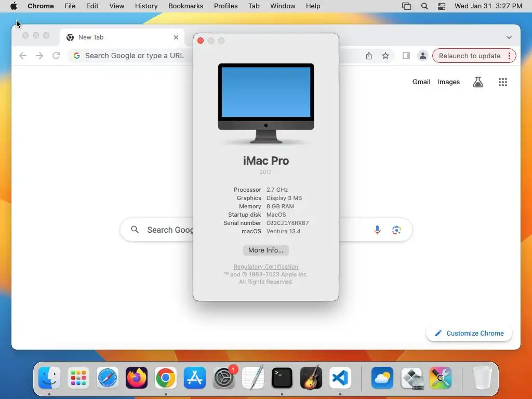Open Finder from the Dock
The height and width of the screenshot is (399, 532).
49,377
